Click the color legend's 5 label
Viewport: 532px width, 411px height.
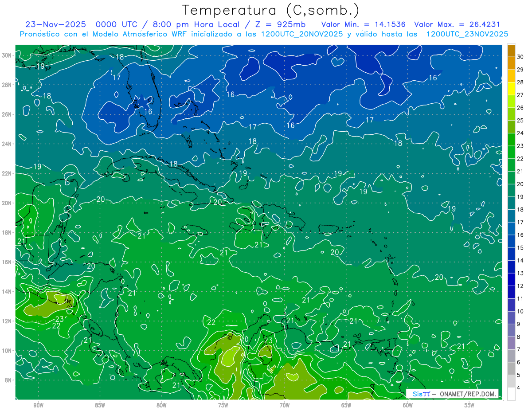point(519,375)
